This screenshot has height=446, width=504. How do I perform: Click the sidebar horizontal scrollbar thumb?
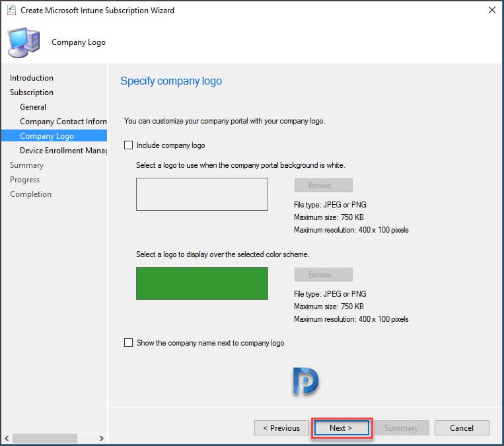point(45,438)
